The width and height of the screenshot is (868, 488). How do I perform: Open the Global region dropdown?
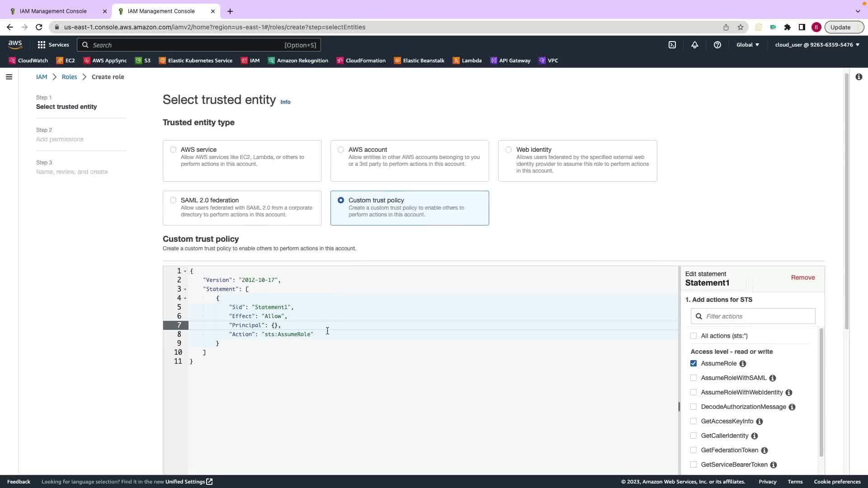coord(748,45)
